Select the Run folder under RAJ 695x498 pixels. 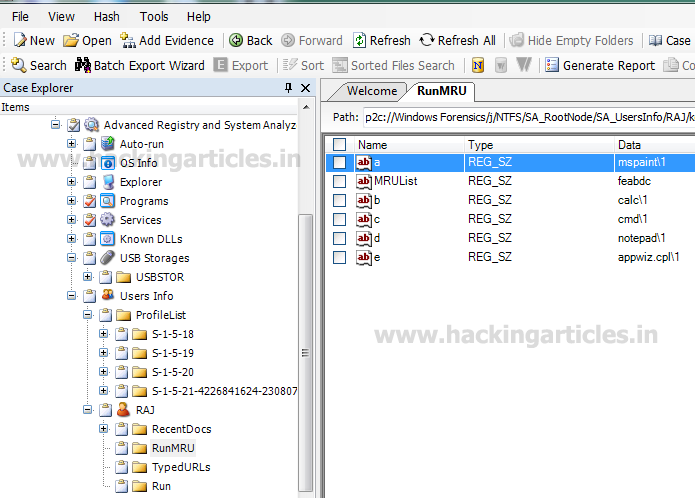pos(161,486)
